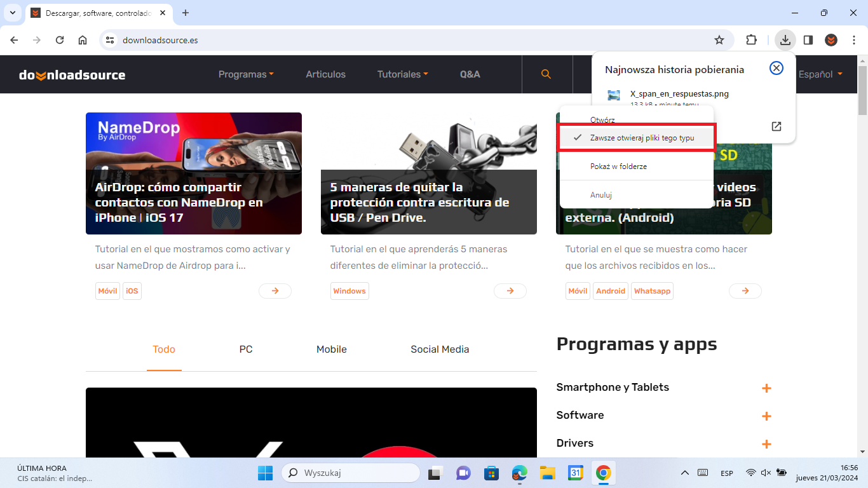Viewport: 868px width, 488px height.
Task: Open X_span_en_respuestas.png file thumbnail icon
Action: 614,95
